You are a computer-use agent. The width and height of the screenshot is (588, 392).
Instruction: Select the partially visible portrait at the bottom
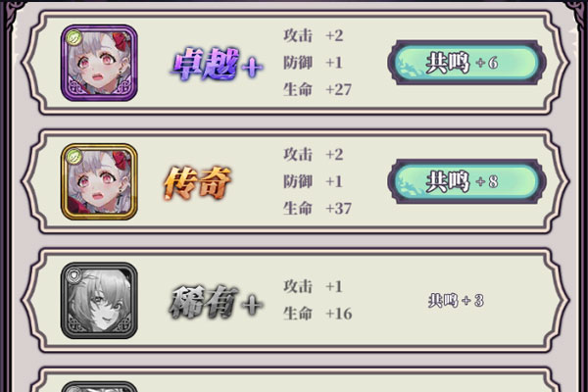click(99, 386)
